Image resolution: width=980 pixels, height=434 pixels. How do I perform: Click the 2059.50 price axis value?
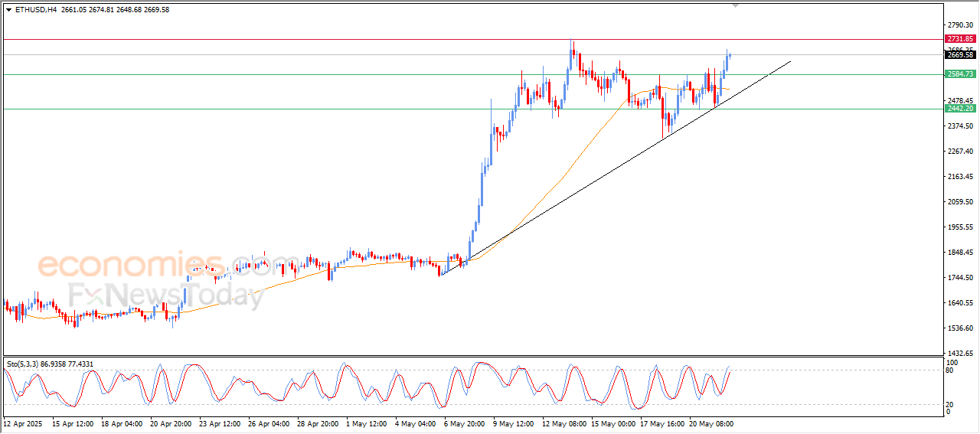pos(959,202)
